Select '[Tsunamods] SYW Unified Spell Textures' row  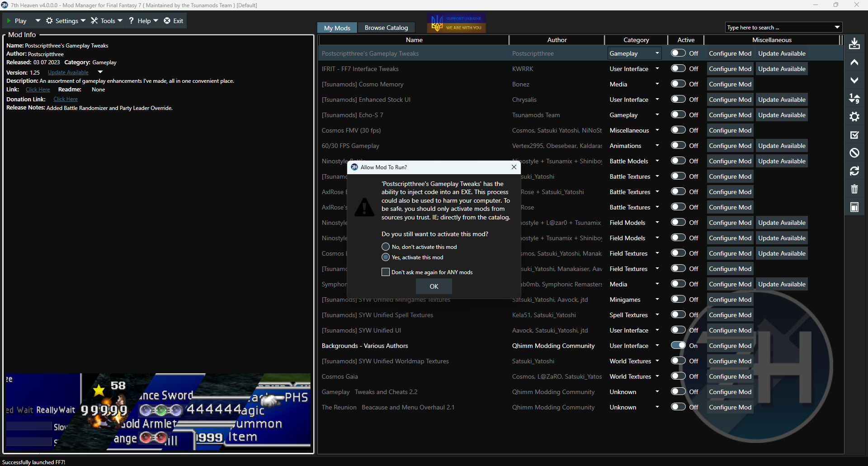(581, 315)
